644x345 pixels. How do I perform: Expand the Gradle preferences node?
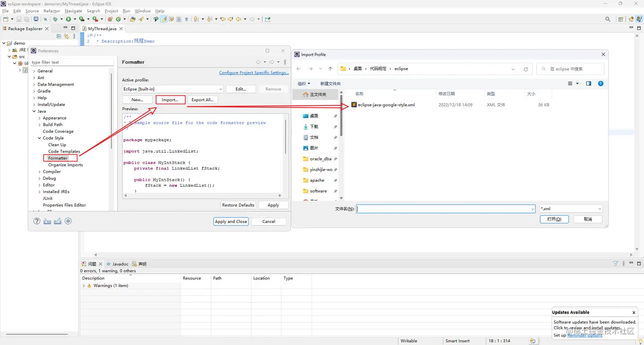click(34, 91)
